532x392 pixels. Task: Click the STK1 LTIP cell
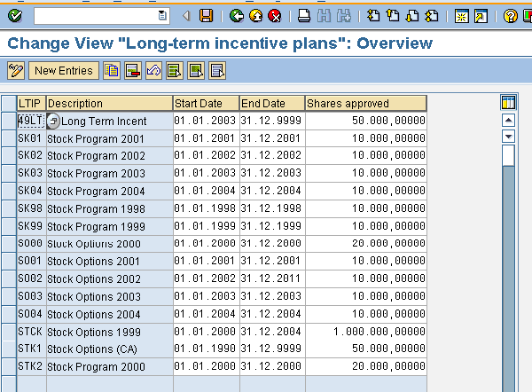31,349
